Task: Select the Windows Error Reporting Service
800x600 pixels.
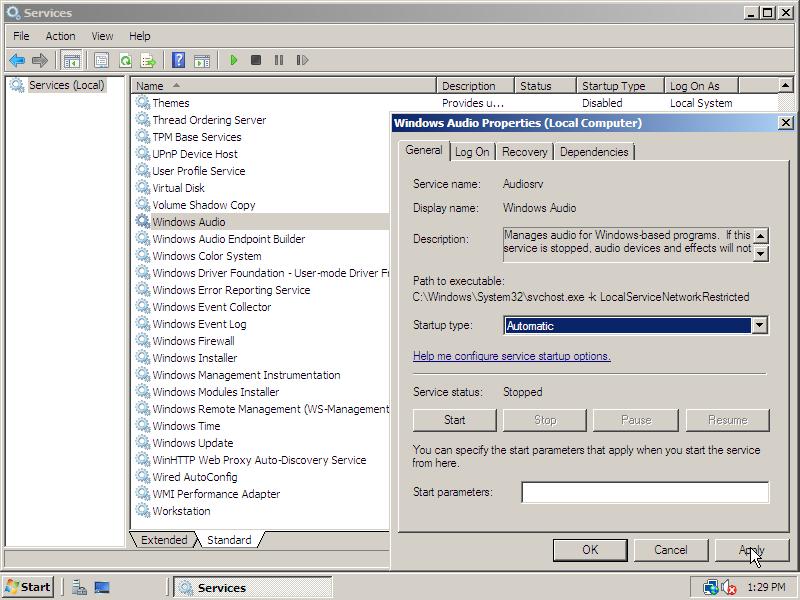Action: click(x=231, y=290)
